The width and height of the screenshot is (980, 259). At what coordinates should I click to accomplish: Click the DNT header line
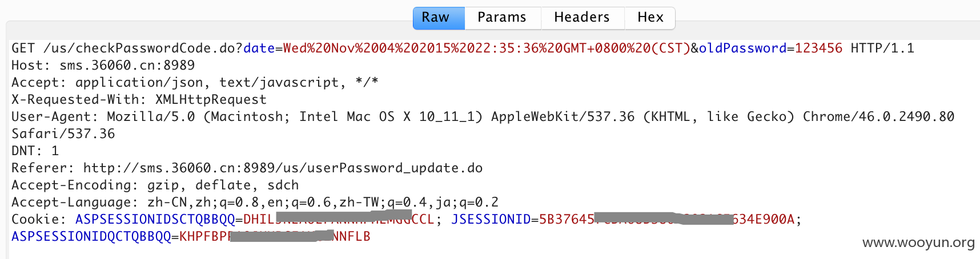(x=35, y=151)
